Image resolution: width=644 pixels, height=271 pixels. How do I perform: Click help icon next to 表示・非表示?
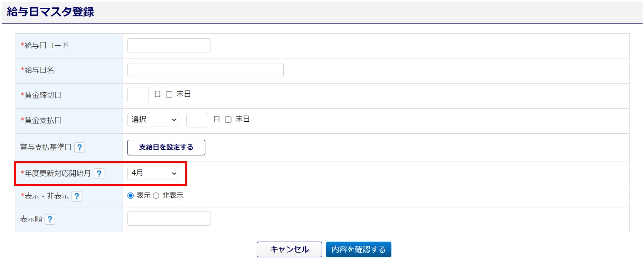point(77,196)
